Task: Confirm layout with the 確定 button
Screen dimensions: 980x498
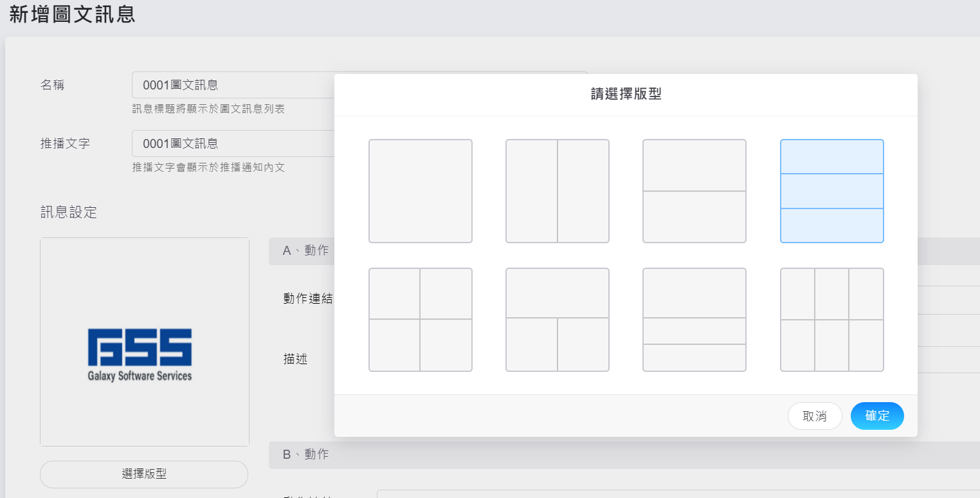Action: (877, 416)
